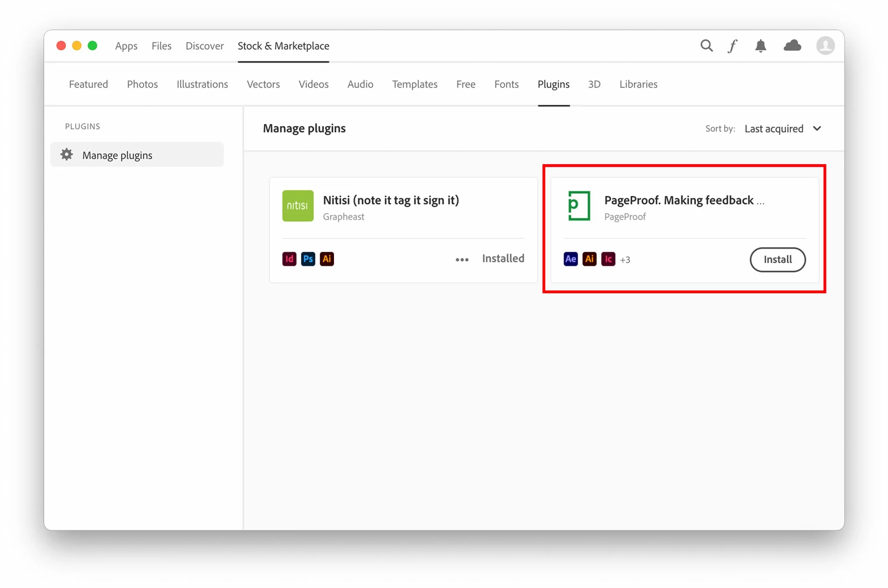
Task: Open cloud sync status icon
Action: tap(792, 46)
